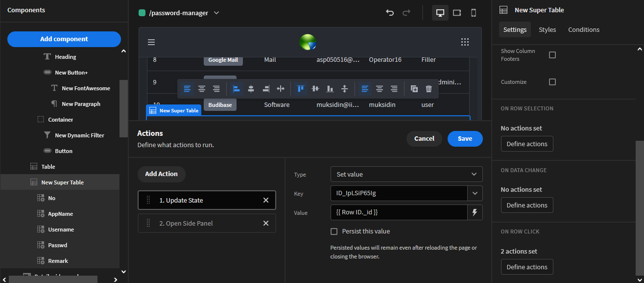Align component to vertical middle

[315, 89]
